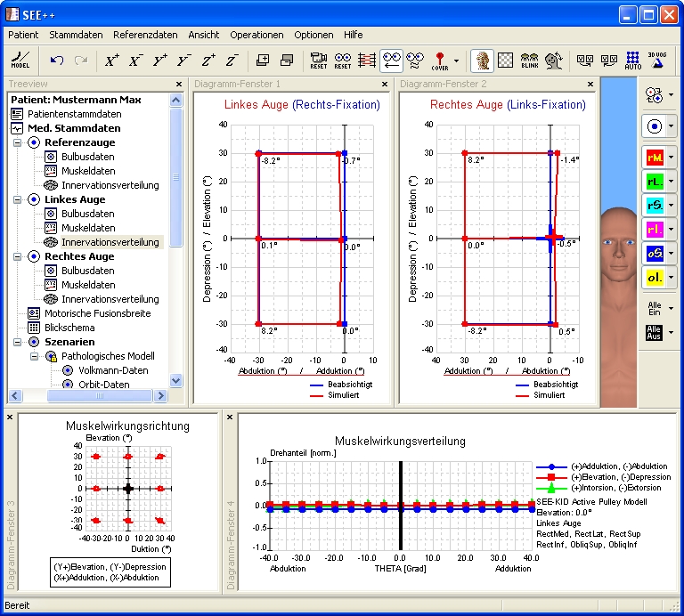Click the Alle Aus button

tap(653, 334)
